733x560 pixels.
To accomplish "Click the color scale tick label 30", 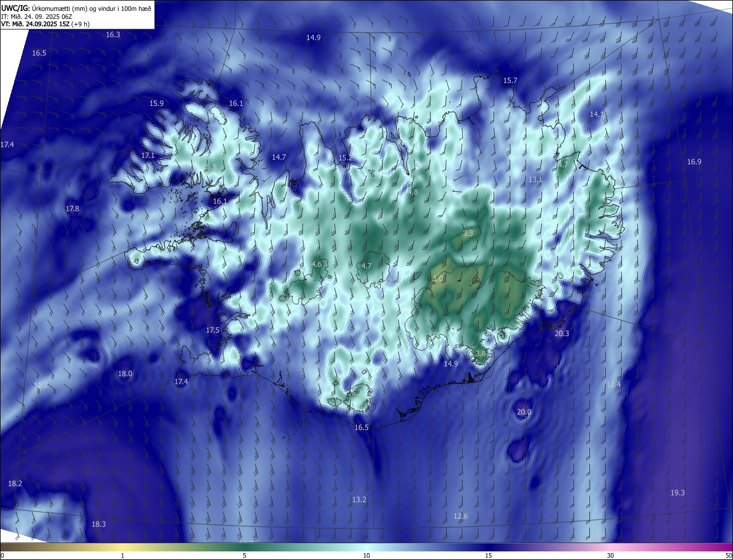I will point(610,556).
